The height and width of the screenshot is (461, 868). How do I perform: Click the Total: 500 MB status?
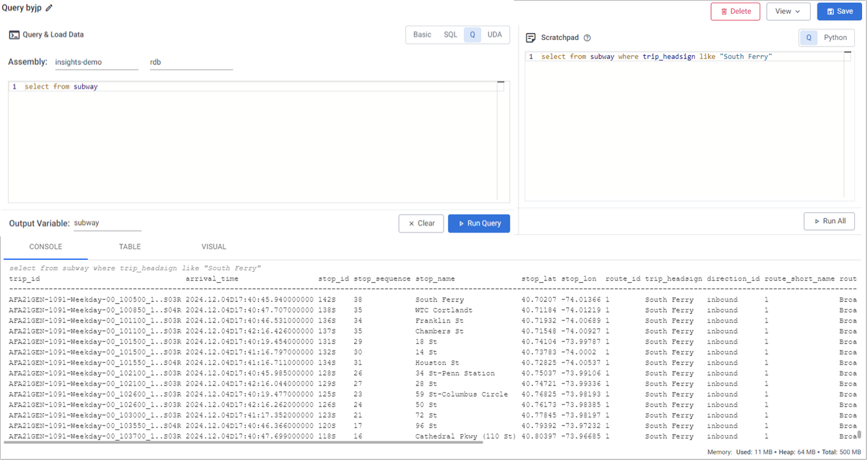pyautogui.click(x=842, y=452)
